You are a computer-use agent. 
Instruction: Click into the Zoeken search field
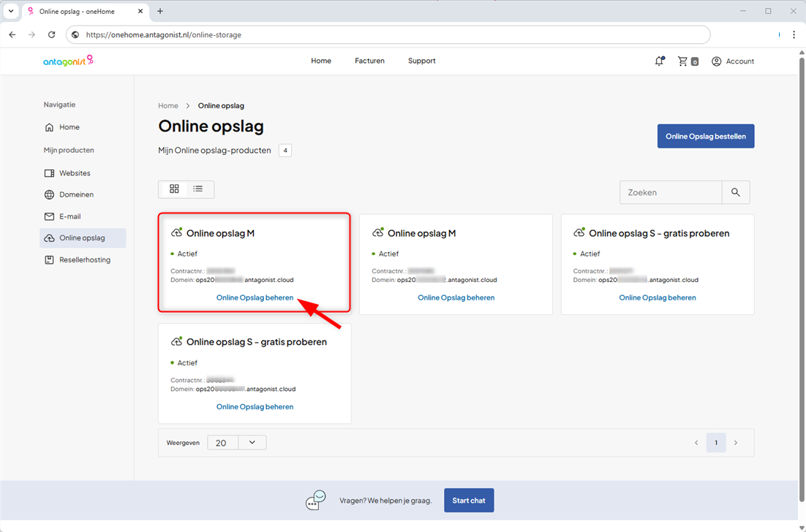[671, 193]
